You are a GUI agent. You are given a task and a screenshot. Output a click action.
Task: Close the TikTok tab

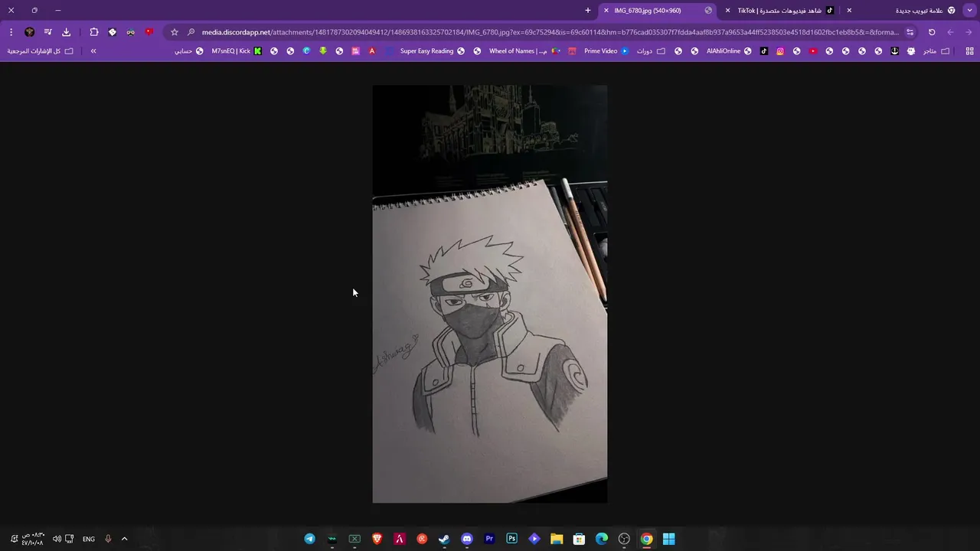pos(727,11)
